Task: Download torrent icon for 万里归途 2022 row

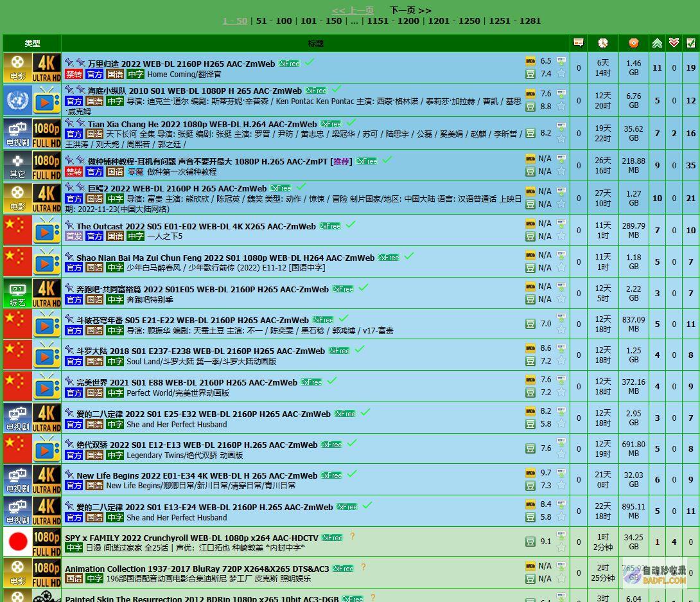Action: [561, 61]
